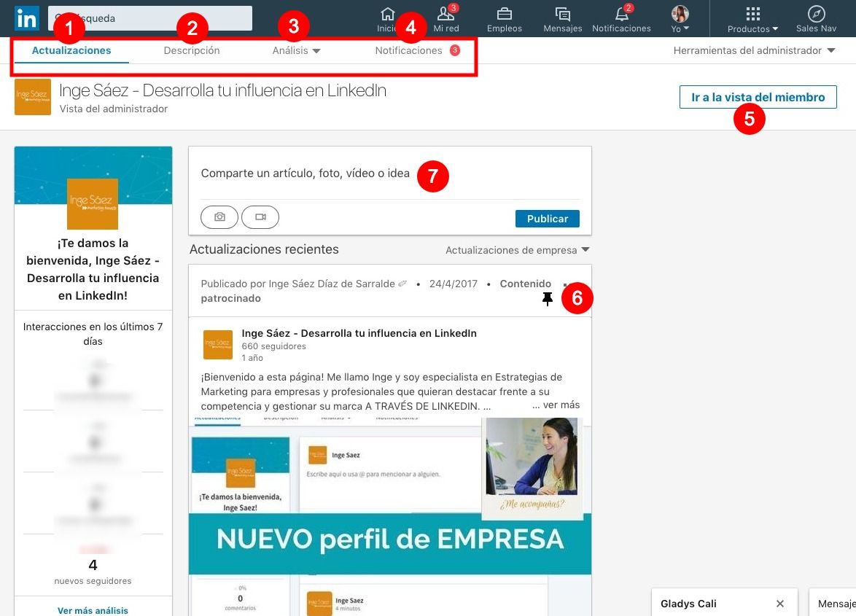Image resolution: width=856 pixels, height=616 pixels.
Task: Open the Mi red icon with notification badge
Action: (445, 15)
